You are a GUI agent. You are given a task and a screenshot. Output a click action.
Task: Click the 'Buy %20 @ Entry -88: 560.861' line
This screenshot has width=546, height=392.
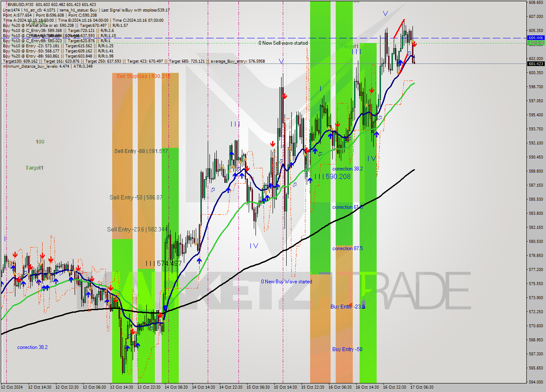(x=58, y=56)
